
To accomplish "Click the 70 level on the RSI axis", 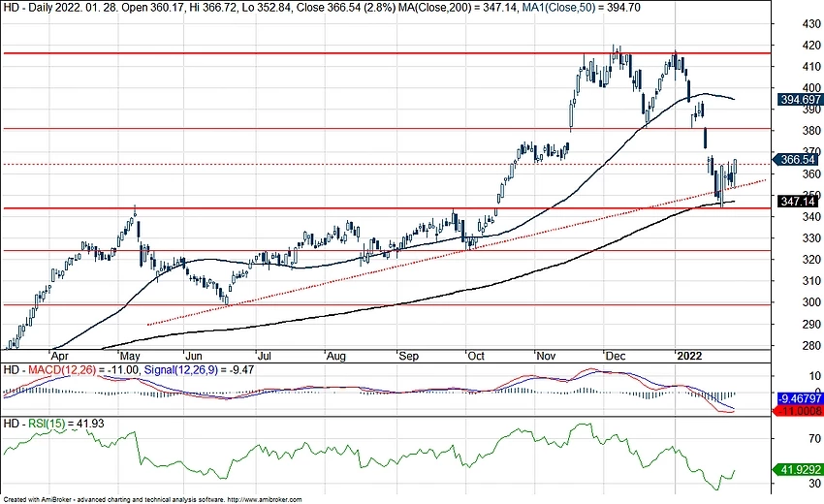I will click(814, 438).
